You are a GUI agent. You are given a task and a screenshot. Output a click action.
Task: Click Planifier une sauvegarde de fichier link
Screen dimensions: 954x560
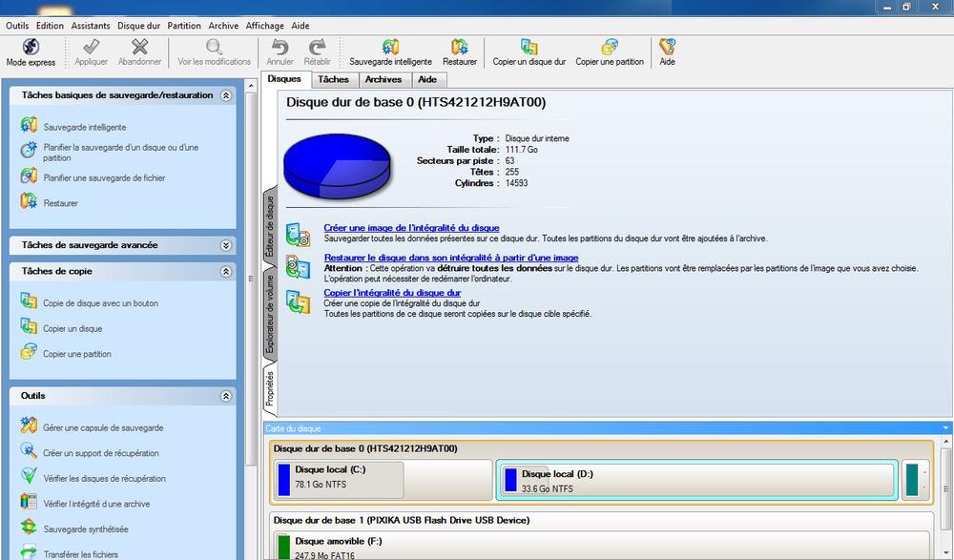[x=104, y=177]
